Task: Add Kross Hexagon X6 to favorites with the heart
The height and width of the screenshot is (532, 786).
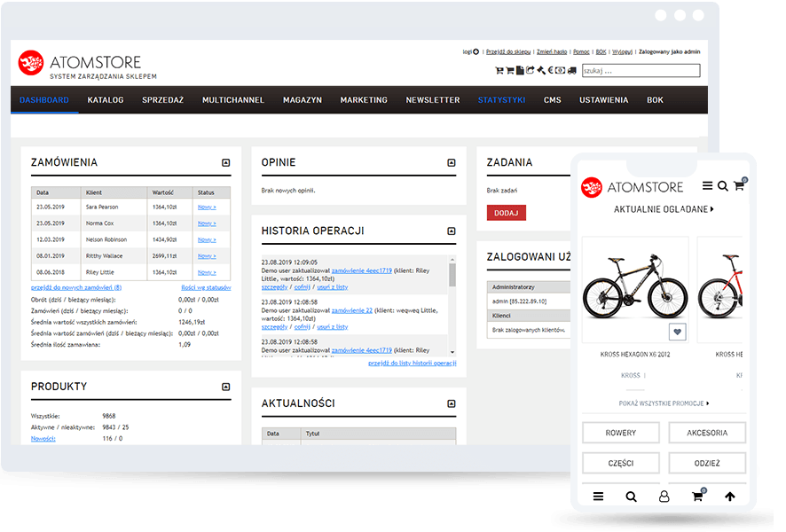Action: pos(678,332)
